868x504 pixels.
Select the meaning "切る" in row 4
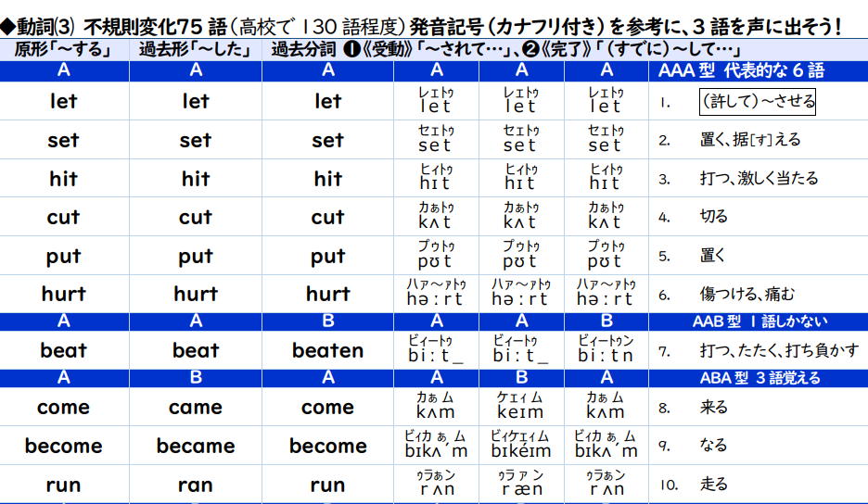(x=714, y=218)
